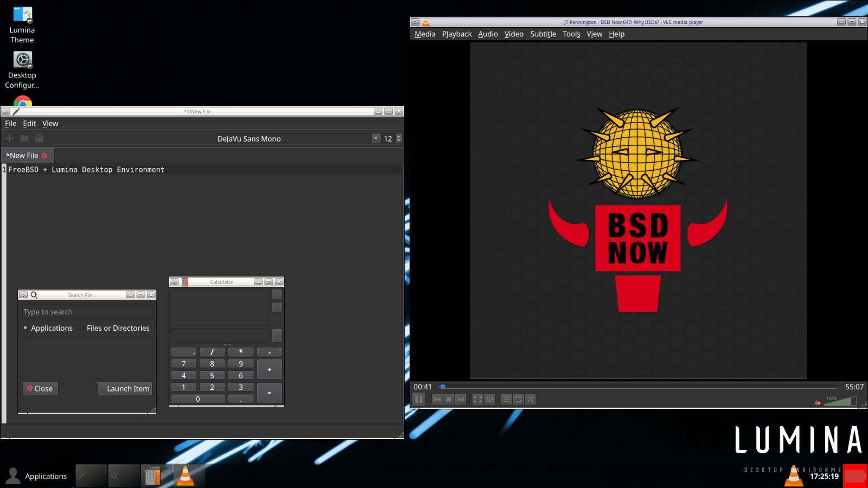
Task: Select the Applications radio button
Action: [x=48, y=328]
